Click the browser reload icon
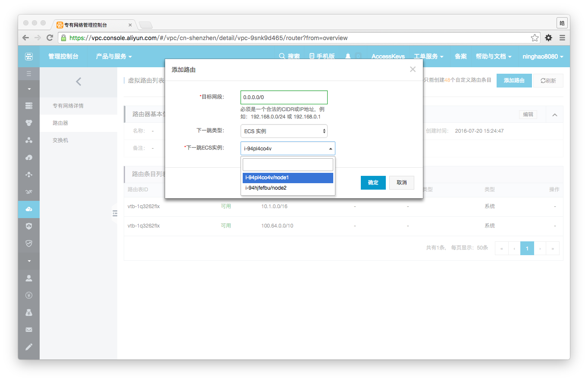This screenshot has width=588, height=381. [x=50, y=38]
